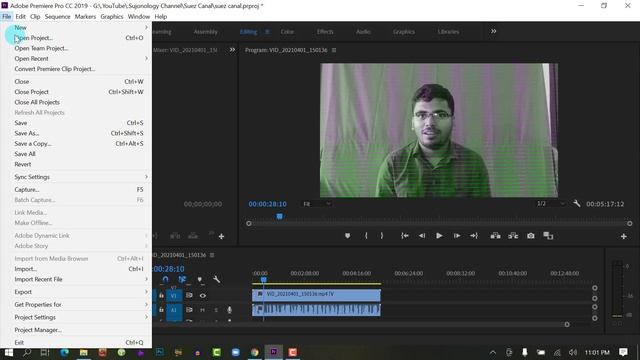Select A1 track target button
Viewport: 640px width, 360px height.
pos(174,311)
